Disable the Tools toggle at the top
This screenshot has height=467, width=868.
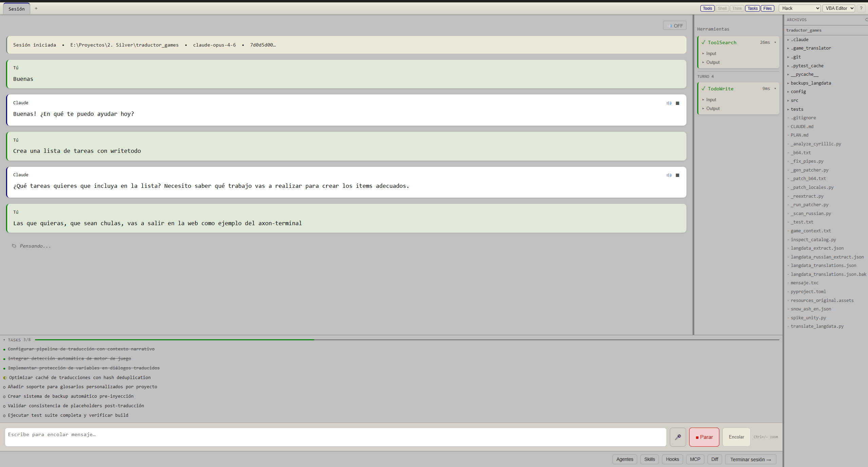tap(707, 8)
